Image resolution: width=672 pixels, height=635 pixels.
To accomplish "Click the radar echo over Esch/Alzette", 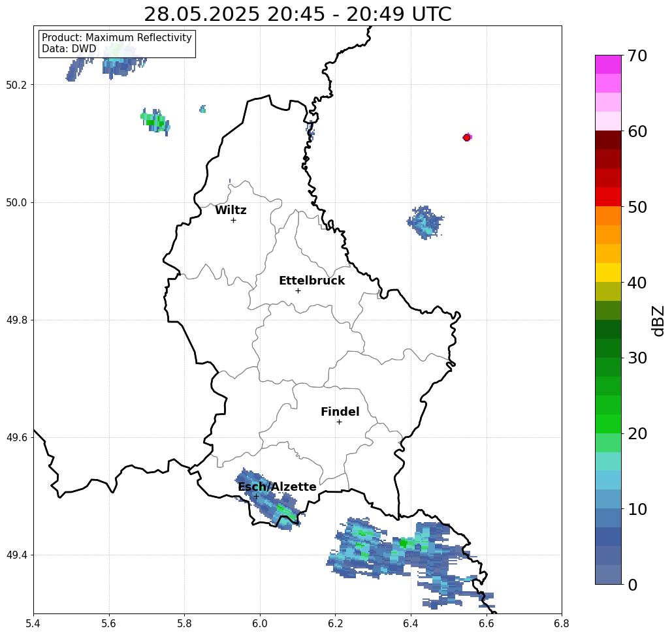I will pos(270,500).
